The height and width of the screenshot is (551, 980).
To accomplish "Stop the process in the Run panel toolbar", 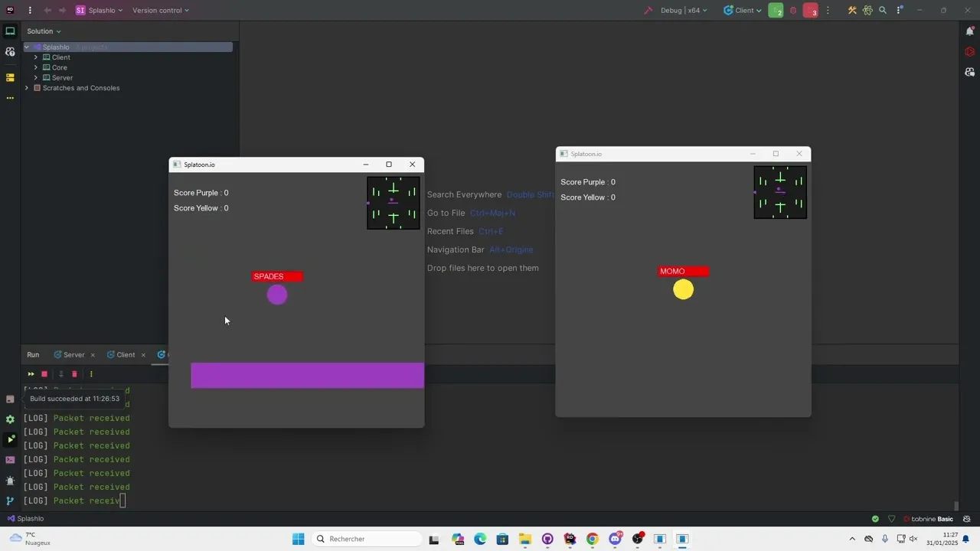I will tap(44, 374).
